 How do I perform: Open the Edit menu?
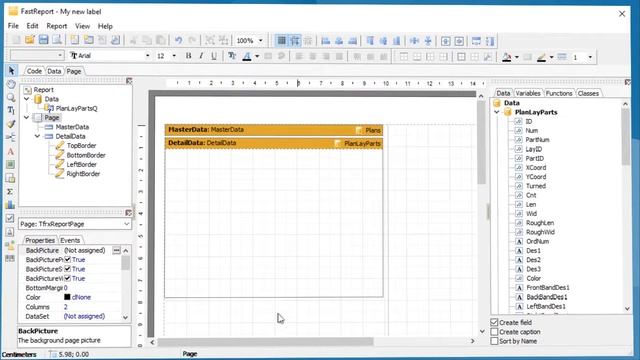point(32,26)
